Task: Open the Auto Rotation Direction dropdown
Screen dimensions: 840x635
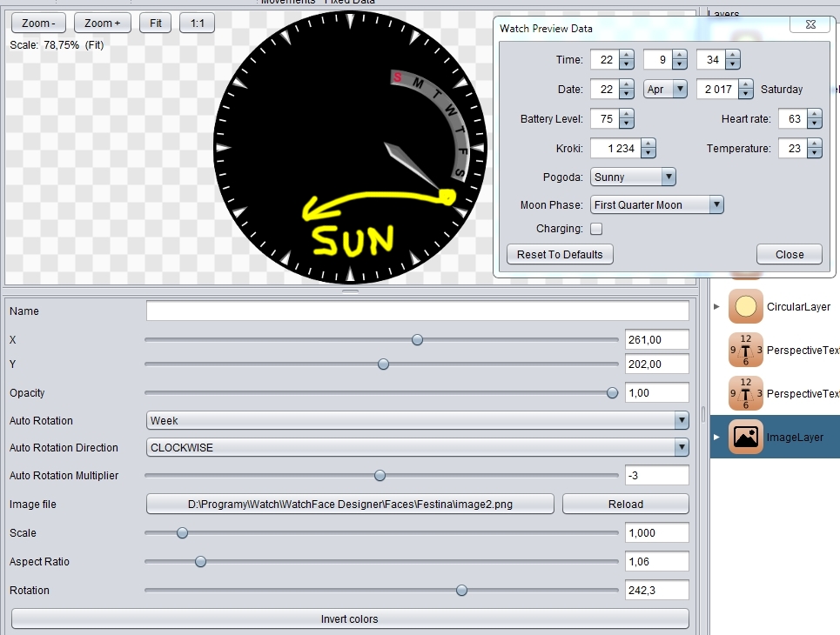Action: [x=417, y=447]
